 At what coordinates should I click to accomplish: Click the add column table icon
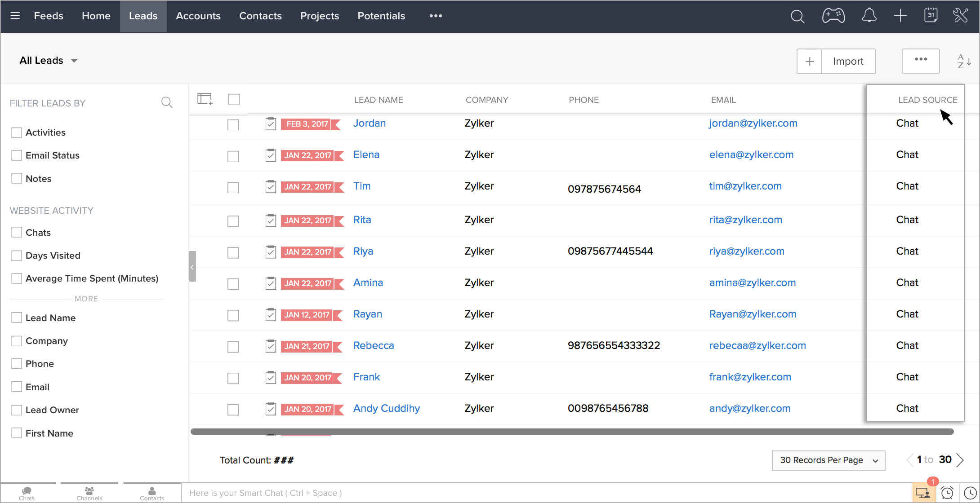pyautogui.click(x=205, y=99)
